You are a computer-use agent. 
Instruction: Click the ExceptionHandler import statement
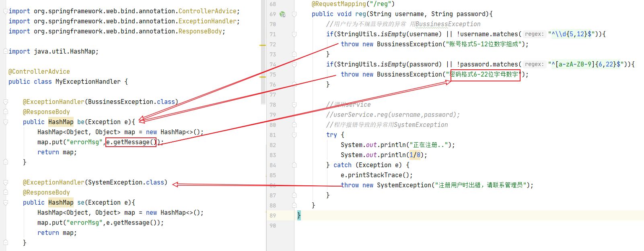click(x=124, y=21)
